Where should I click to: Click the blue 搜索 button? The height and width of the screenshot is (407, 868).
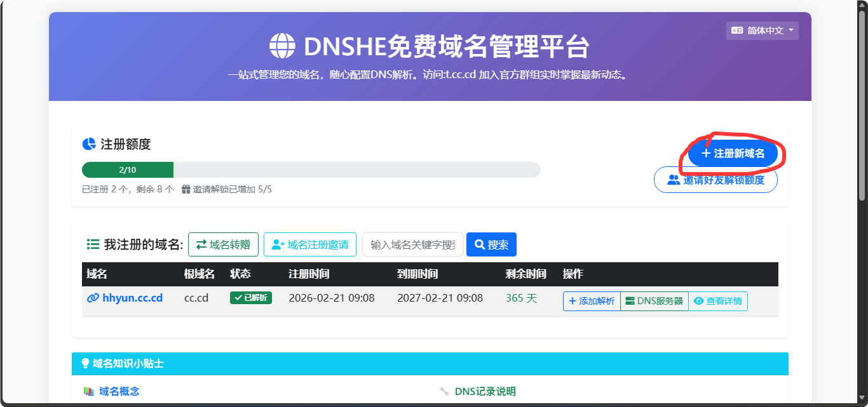coord(491,244)
